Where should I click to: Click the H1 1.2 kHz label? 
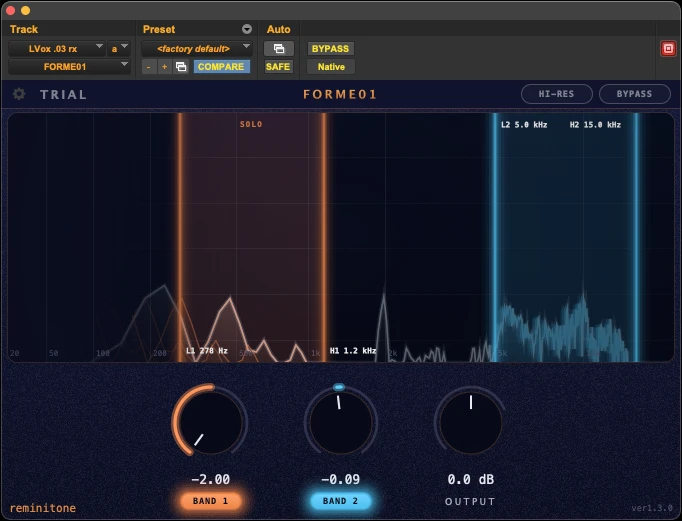tap(353, 351)
